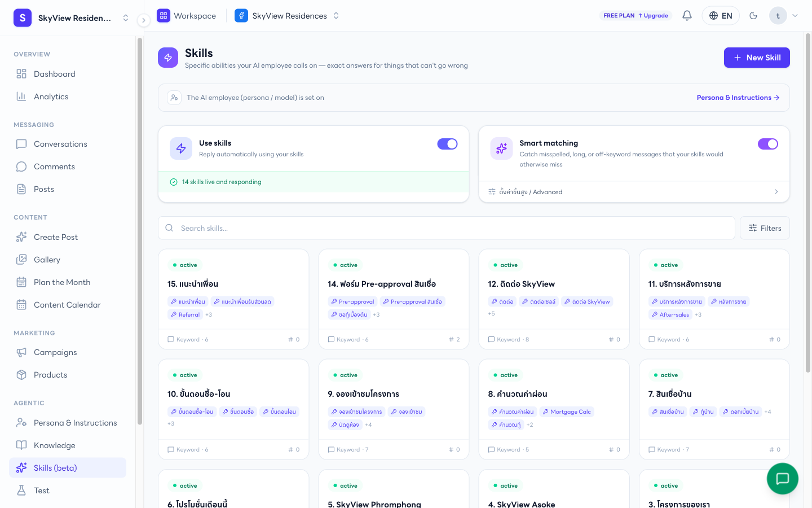
Task: Open the skill card 12. ติดต่อ SkyView
Action: click(554, 299)
